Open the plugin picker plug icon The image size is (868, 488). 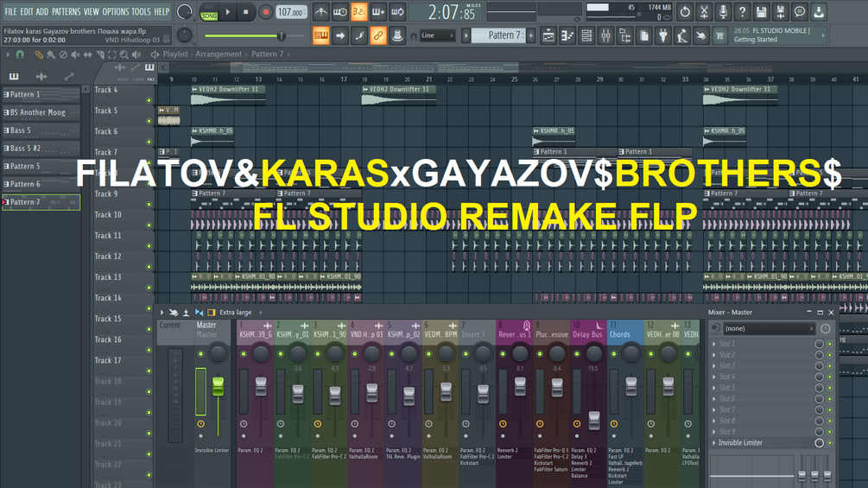point(663,36)
